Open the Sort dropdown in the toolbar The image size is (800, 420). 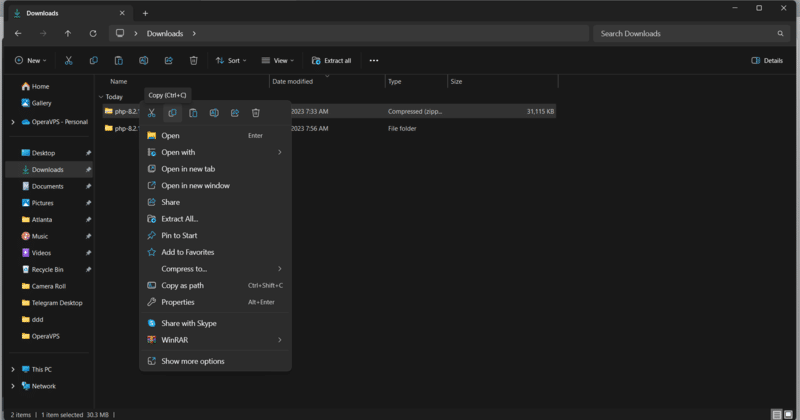(x=231, y=60)
